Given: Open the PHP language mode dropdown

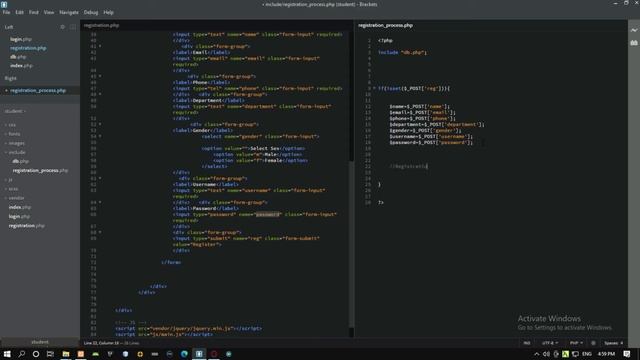Looking at the screenshot, I should point(576,343).
